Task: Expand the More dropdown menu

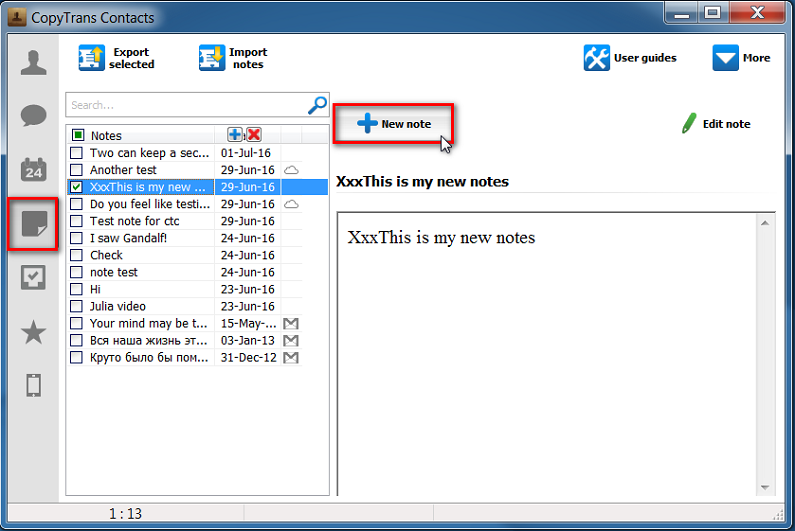Action: 741,58
